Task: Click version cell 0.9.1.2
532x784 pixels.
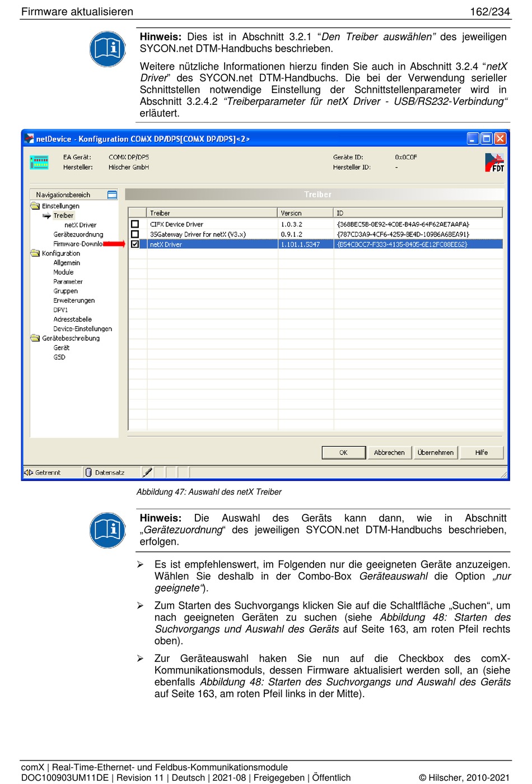Action: coord(291,234)
